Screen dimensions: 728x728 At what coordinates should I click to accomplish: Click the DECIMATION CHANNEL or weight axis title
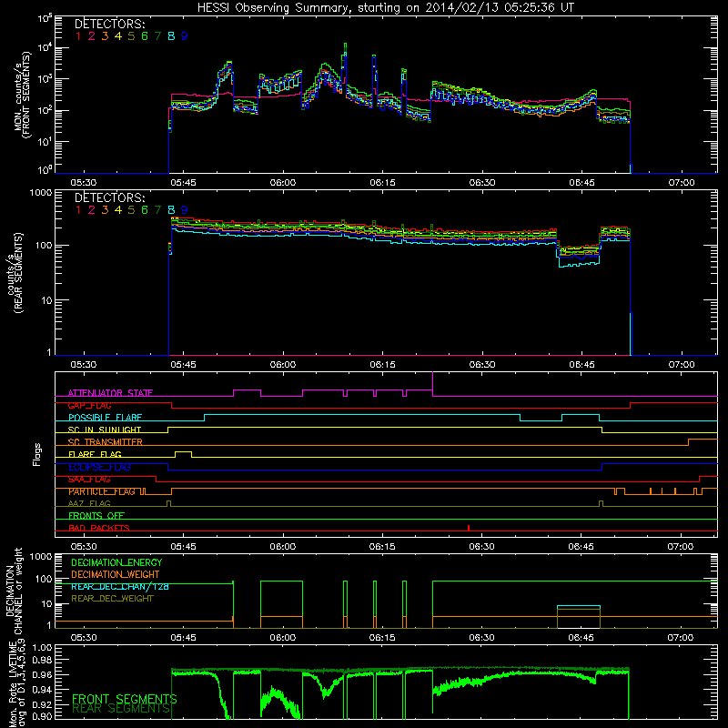[x=14, y=590]
